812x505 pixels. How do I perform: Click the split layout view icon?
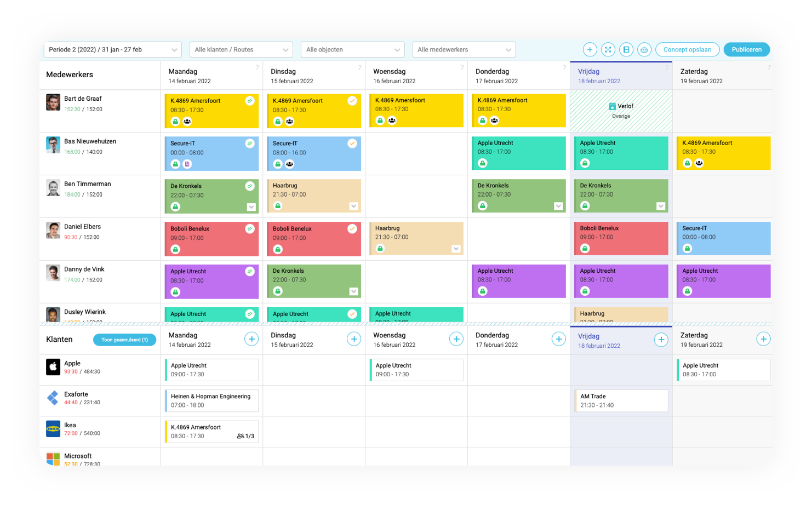[626, 50]
